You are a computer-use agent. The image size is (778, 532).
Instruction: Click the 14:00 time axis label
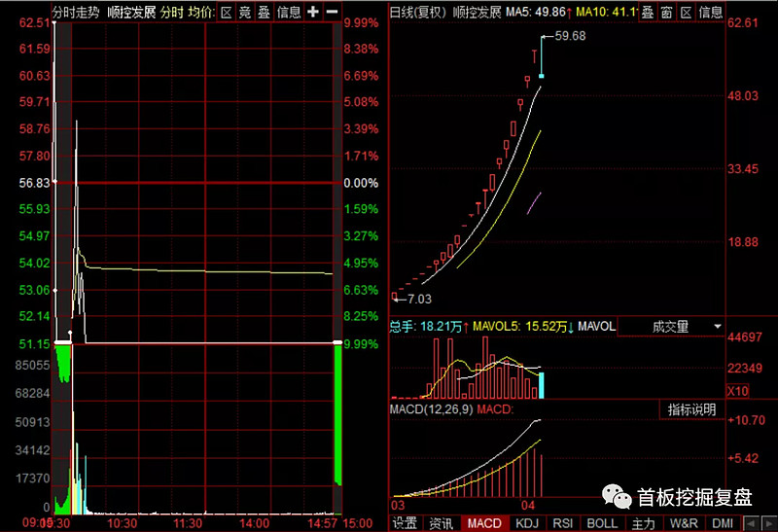pyautogui.click(x=254, y=523)
